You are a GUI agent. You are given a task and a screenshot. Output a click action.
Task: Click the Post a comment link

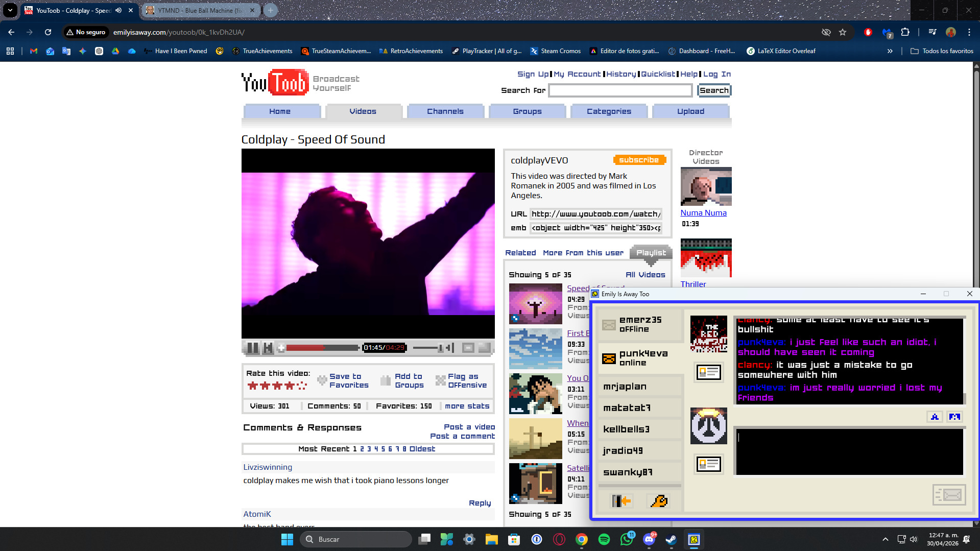point(462,436)
